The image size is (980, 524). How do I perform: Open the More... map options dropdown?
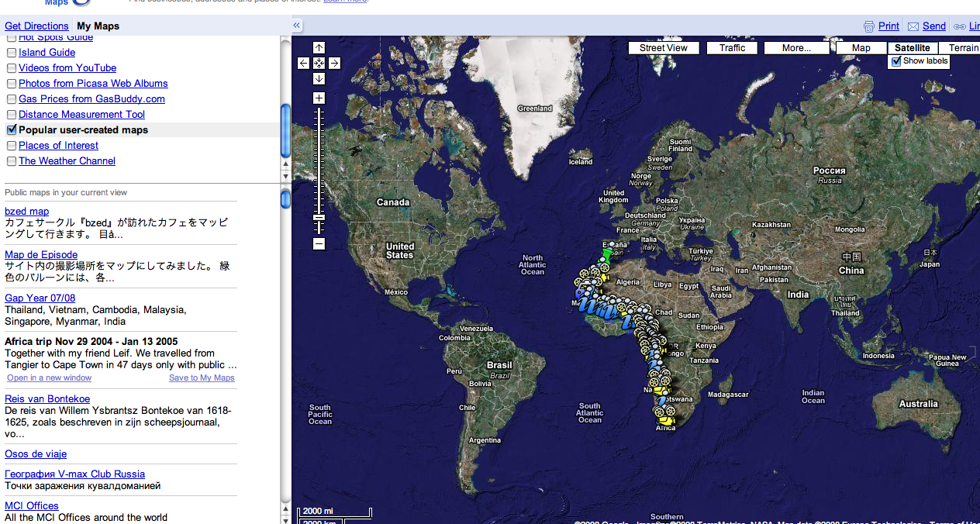pos(796,48)
